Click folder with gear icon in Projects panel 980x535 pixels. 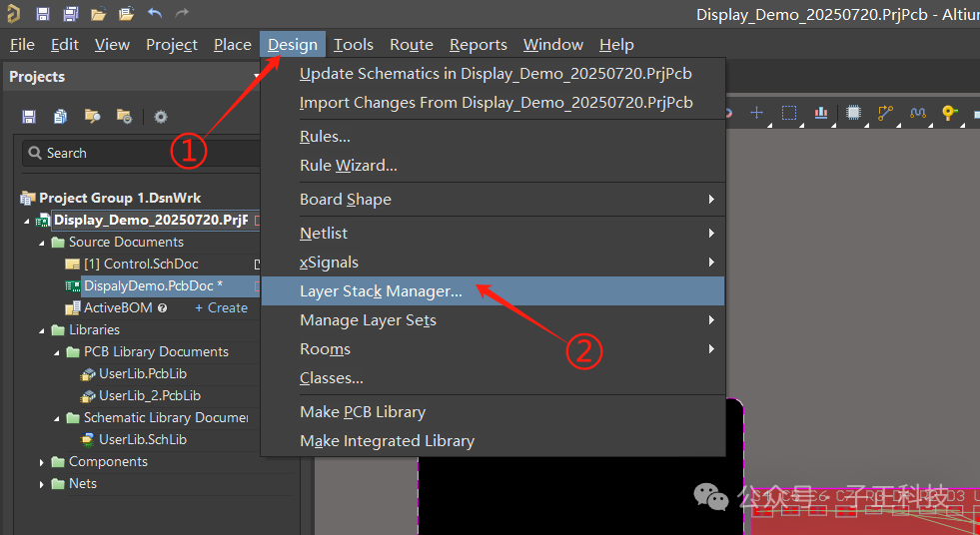pos(125,116)
